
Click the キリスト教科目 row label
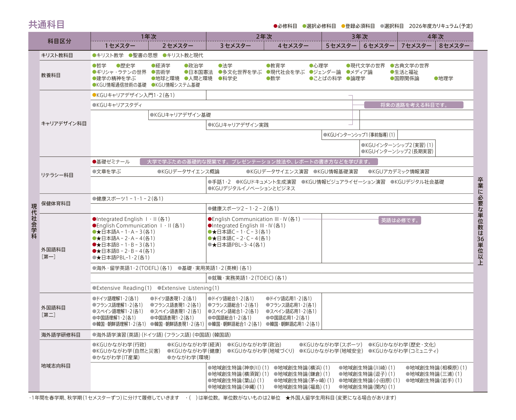(x=57, y=55)
